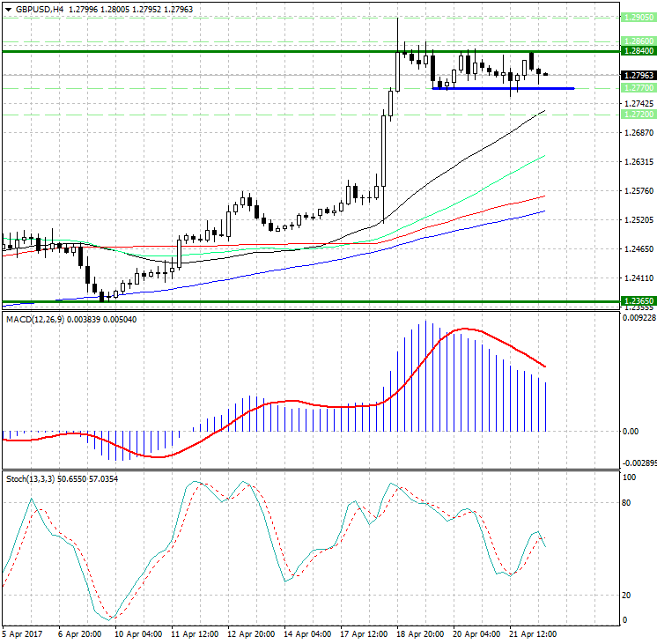This screenshot has height=644, width=657.
Task: Select the 1.27200 price level label
Action: (639, 114)
